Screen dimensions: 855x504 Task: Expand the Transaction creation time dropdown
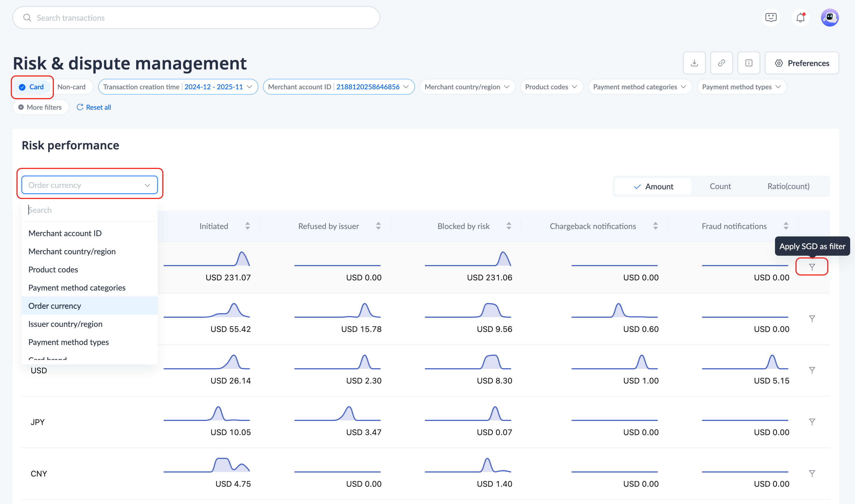coord(178,87)
